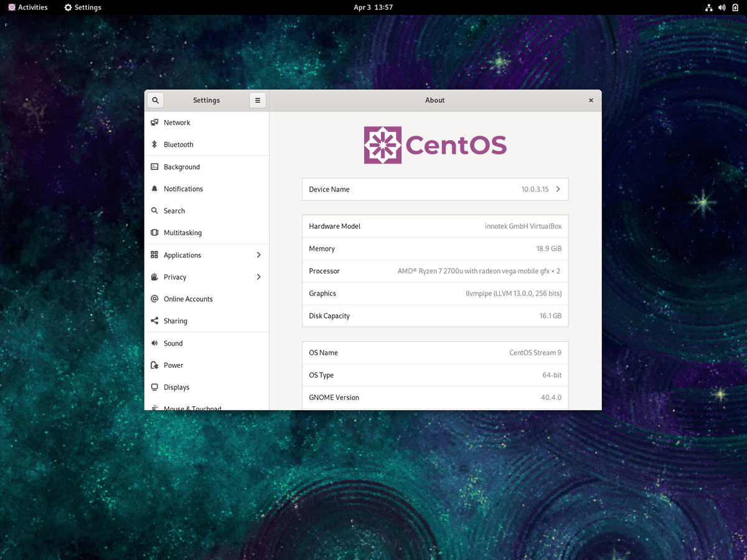Screen dimensions: 747x560
Task: Select Online Accounts in the sidebar
Action: [x=207, y=299]
